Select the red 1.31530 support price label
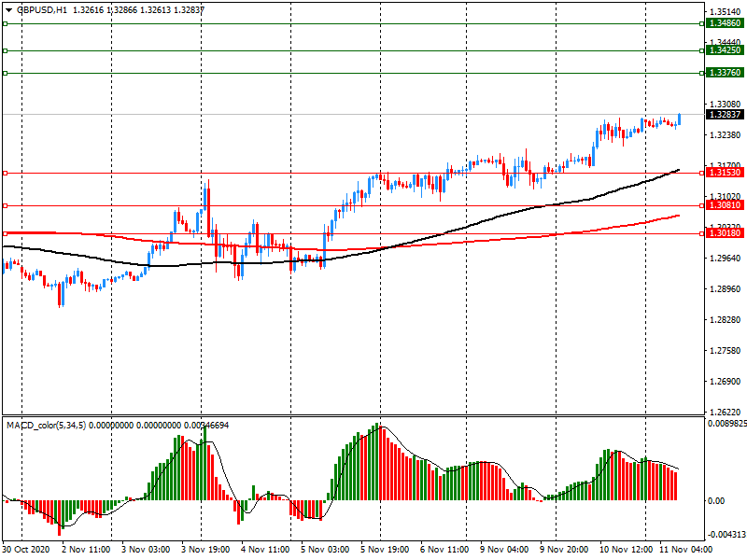Image resolution: width=747 pixels, height=560 pixels. click(726, 173)
